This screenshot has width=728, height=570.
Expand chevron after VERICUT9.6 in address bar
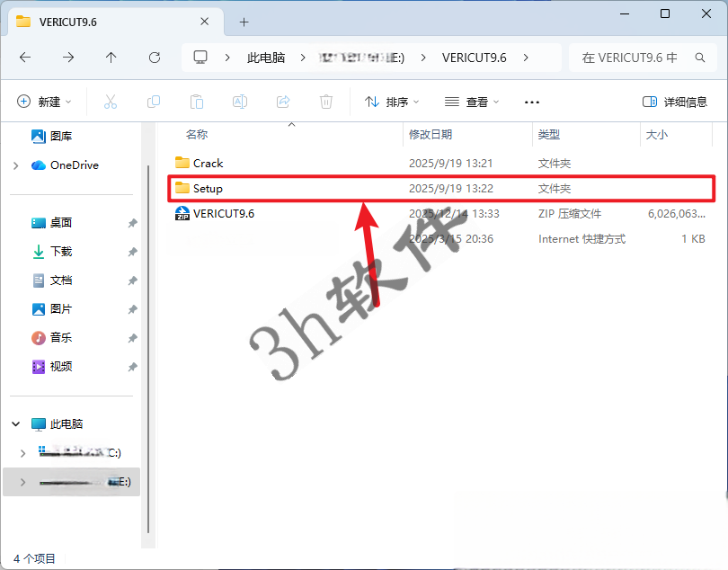coord(526,58)
